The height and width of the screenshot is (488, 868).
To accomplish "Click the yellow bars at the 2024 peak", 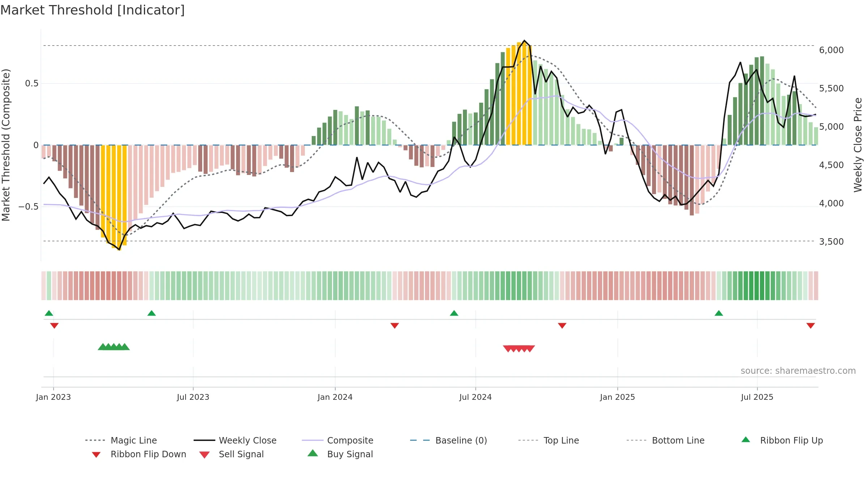I will pyautogui.click(x=519, y=94).
